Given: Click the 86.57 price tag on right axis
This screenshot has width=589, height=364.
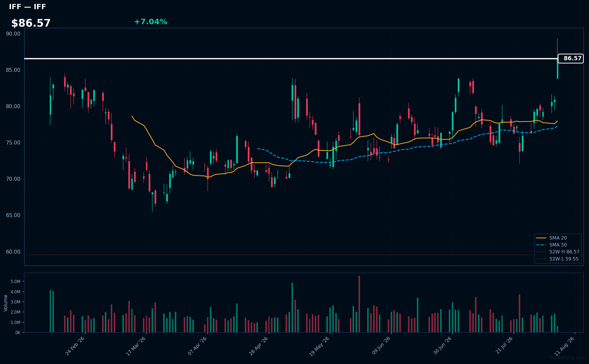Looking at the screenshot, I should (x=571, y=59).
